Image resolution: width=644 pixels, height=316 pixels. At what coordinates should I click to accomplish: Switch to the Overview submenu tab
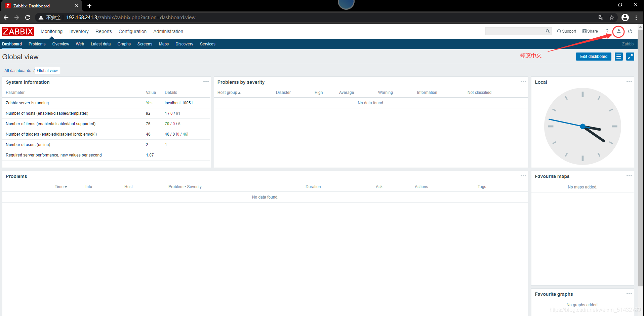tap(61, 44)
